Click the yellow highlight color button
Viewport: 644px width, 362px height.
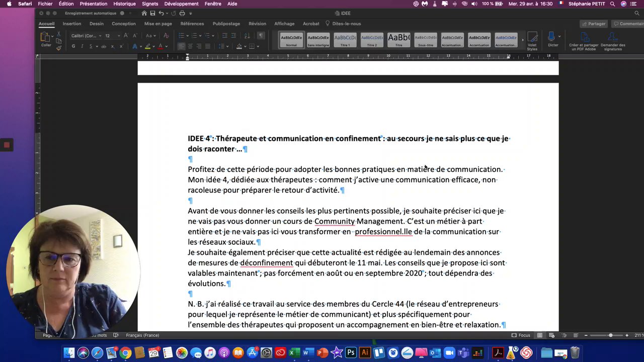[147, 46]
